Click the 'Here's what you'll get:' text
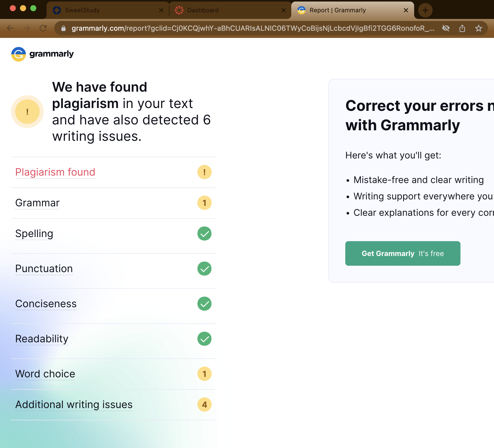The image size is (494, 448). (x=393, y=155)
